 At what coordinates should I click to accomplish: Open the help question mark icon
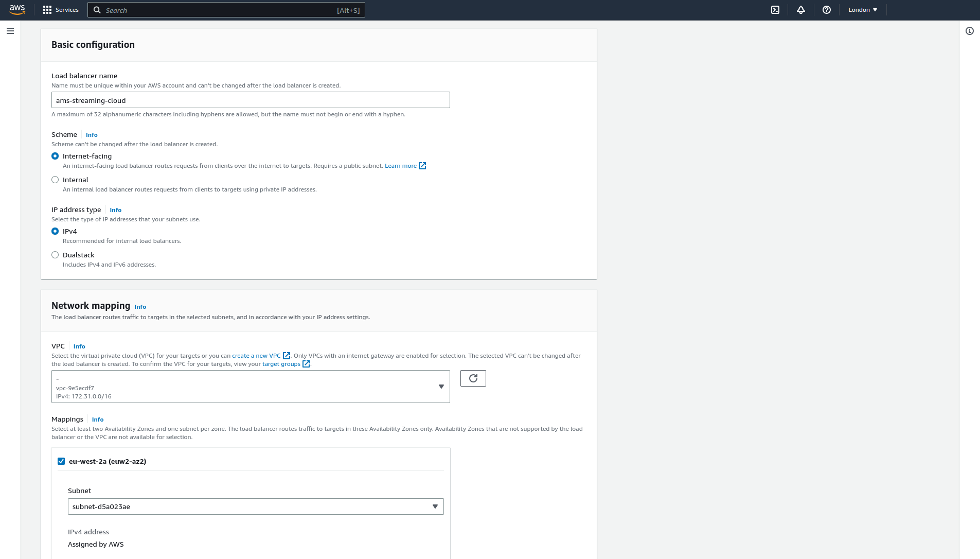tap(827, 10)
